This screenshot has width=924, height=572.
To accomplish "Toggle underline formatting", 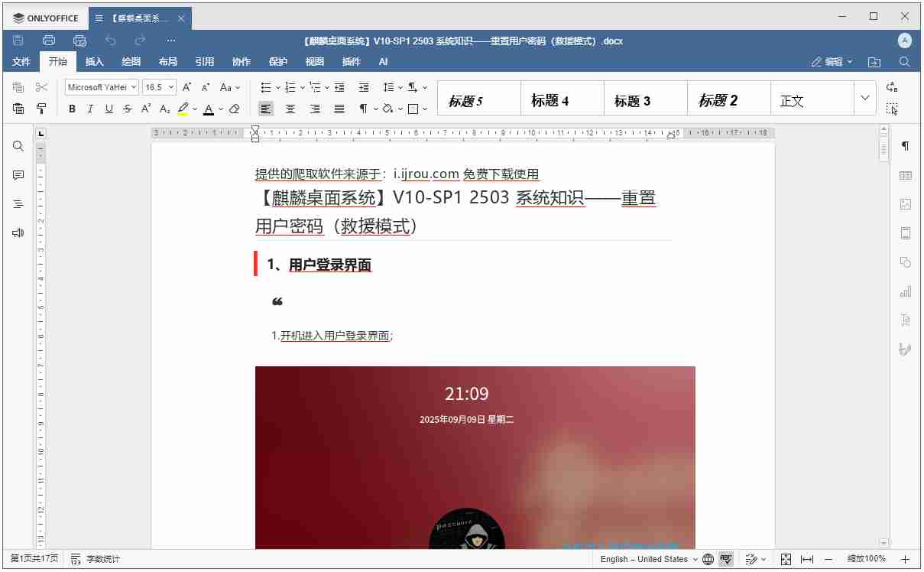I will pos(107,109).
